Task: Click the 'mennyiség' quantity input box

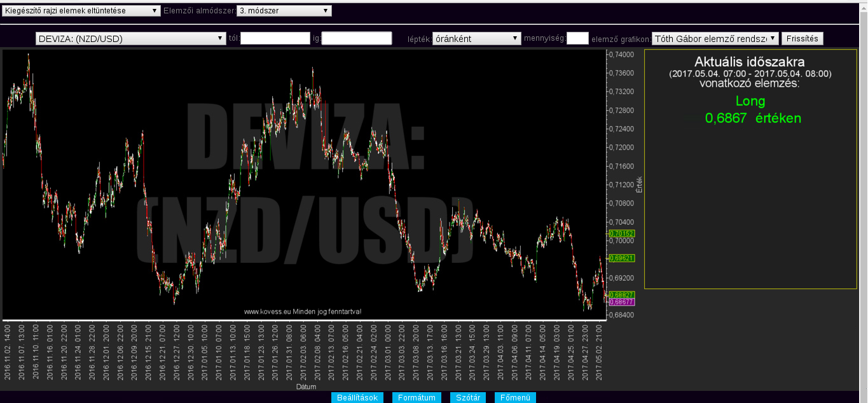Action: tap(577, 39)
